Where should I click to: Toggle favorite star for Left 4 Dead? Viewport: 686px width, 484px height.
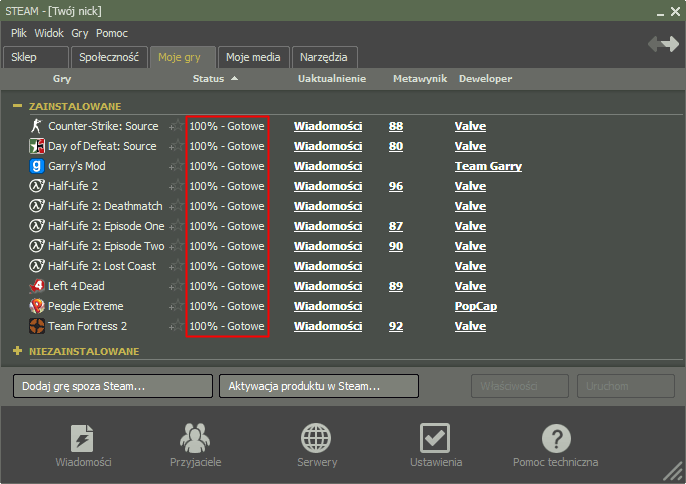point(177,286)
